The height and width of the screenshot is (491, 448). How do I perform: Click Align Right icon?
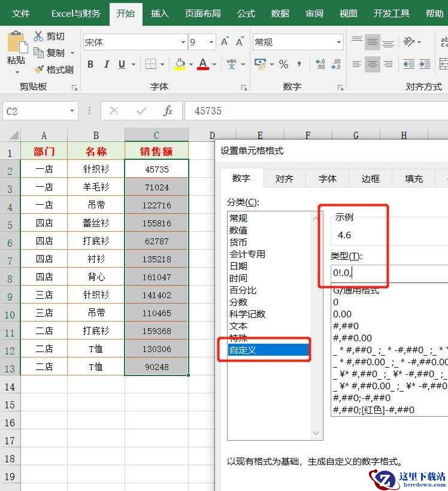click(x=388, y=64)
